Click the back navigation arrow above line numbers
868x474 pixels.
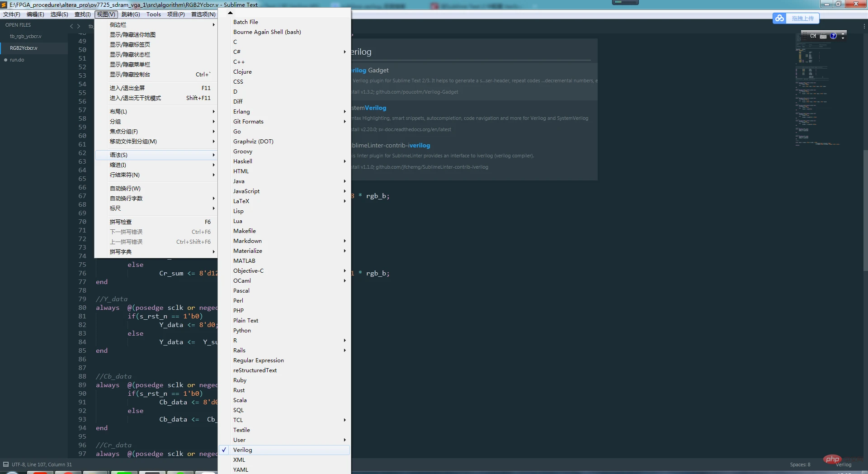(x=71, y=26)
